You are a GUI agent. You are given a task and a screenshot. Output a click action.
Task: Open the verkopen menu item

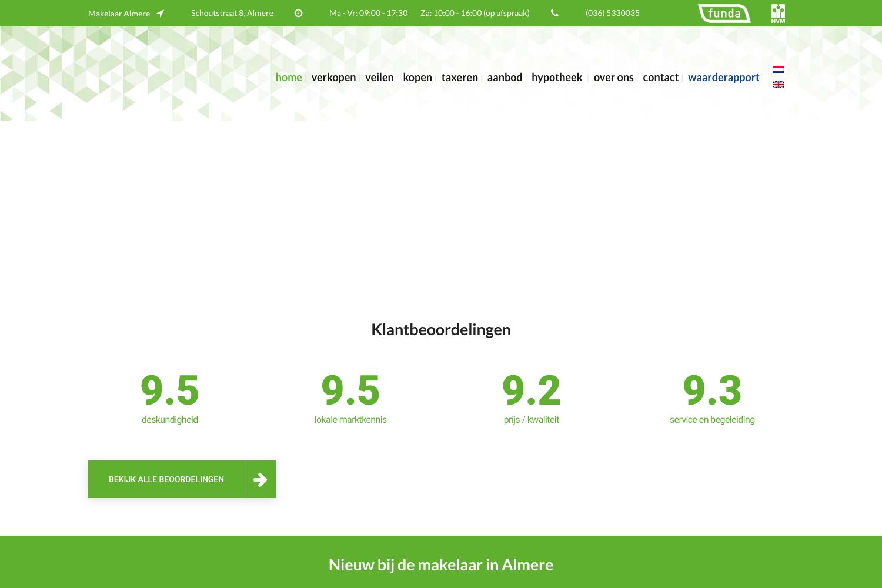333,77
